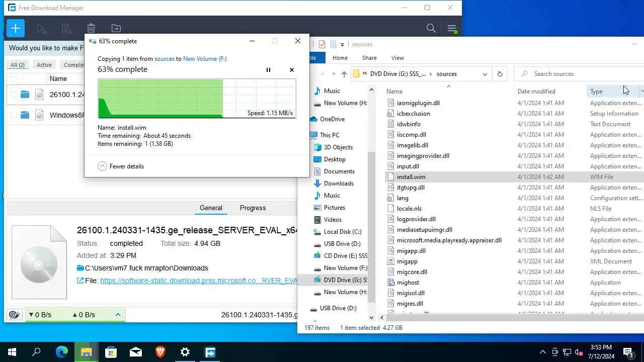Expand the speed panel up-arrow chevron
This screenshot has height=362, width=644.
(118, 315)
